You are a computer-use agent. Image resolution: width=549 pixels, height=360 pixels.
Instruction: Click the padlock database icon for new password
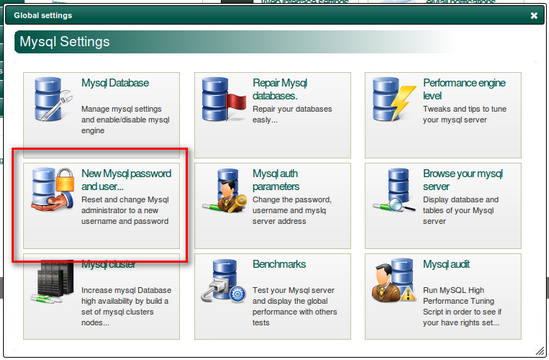tap(53, 189)
